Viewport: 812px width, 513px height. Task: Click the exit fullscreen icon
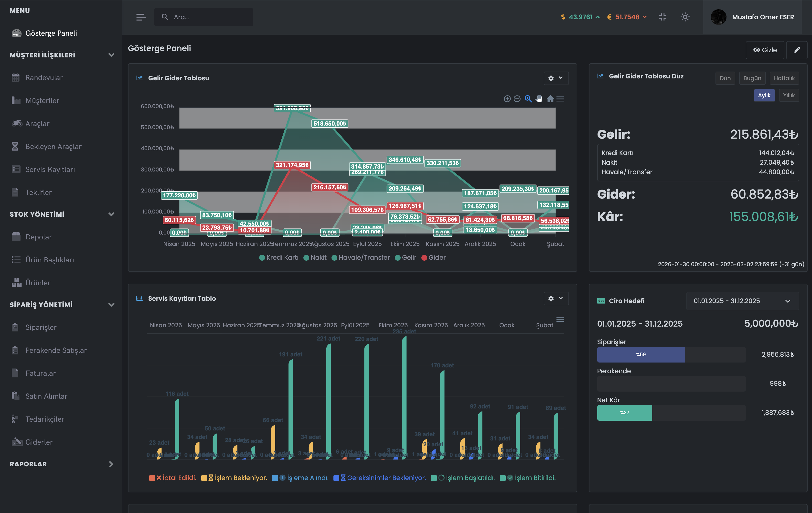point(662,17)
